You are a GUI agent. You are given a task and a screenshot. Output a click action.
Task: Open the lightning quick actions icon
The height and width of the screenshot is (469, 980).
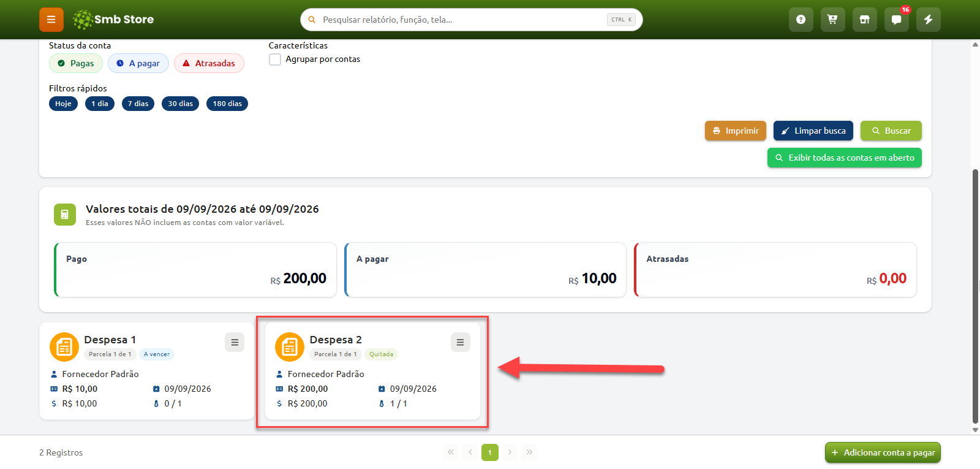928,20
